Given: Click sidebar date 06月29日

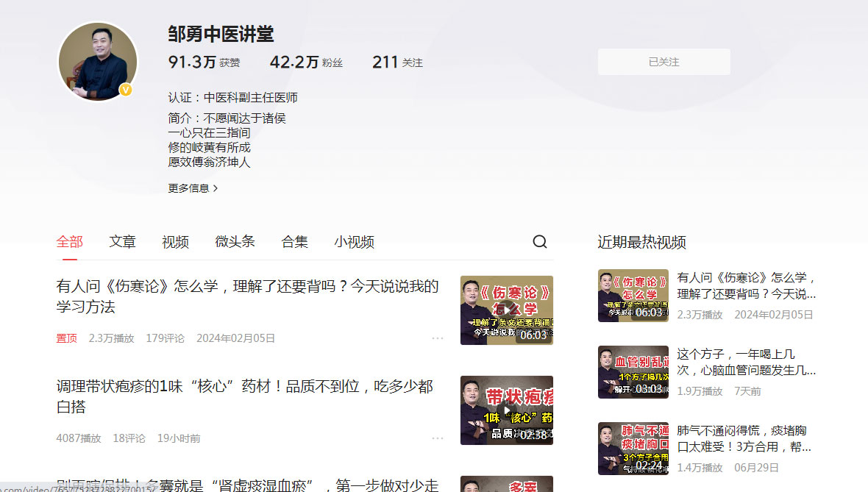Looking at the screenshot, I should click(756, 468).
